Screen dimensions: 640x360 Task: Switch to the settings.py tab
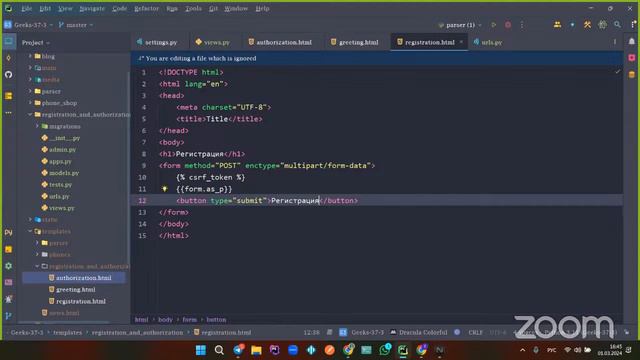point(157,42)
